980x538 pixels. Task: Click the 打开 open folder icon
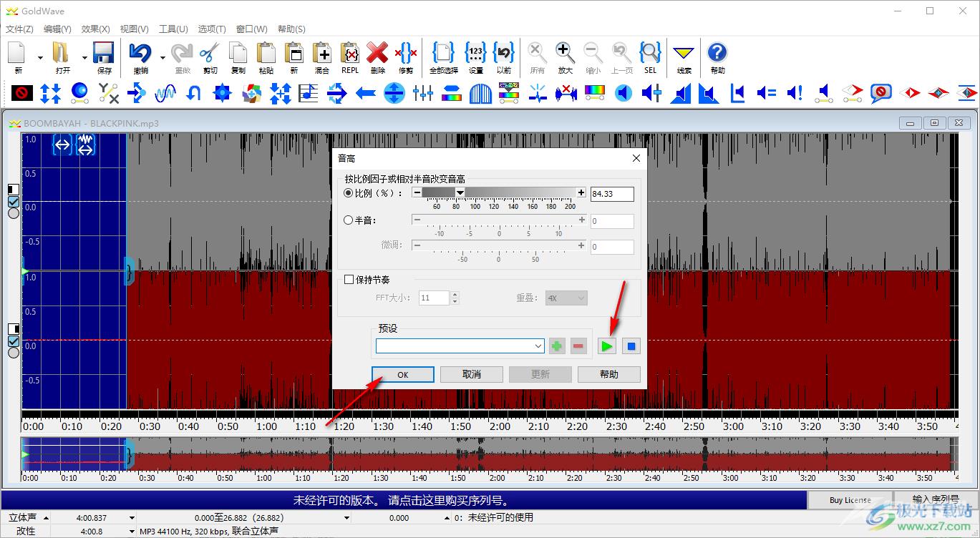(62, 53)
